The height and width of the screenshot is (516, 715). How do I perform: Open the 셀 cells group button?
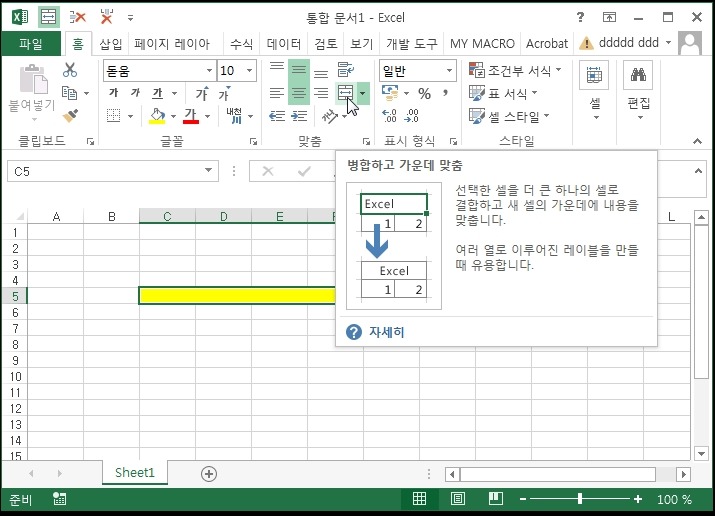click(x=594, y=91)
